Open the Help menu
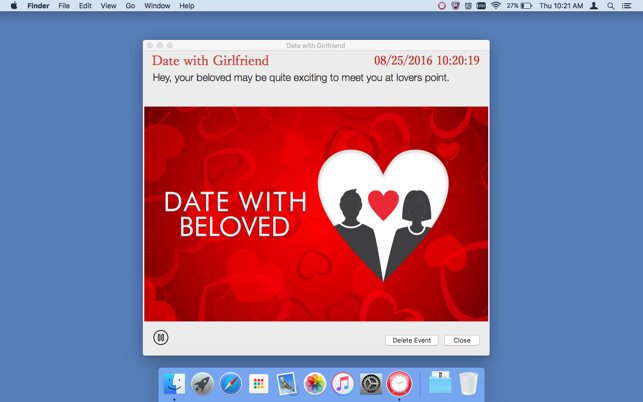 (x=187, y=6)
